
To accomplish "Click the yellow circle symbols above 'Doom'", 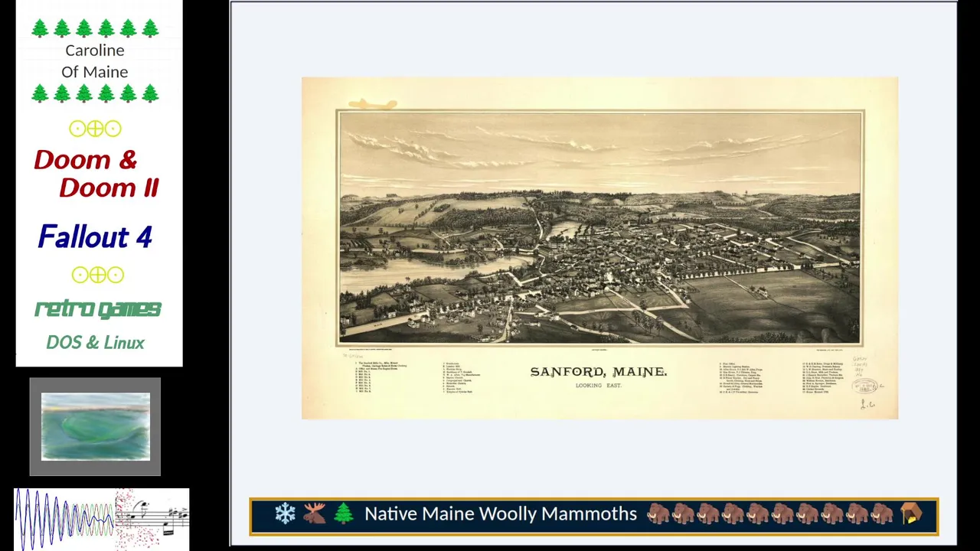I will coord(95,129).
